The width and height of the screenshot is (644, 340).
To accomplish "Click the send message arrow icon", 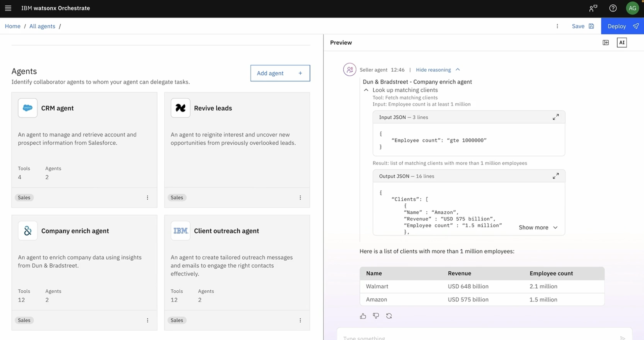I will pos(622,338).
